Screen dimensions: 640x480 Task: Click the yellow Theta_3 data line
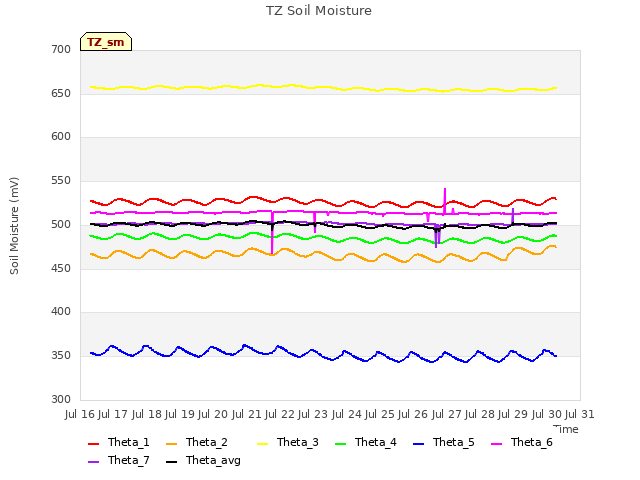click(322, 87)
